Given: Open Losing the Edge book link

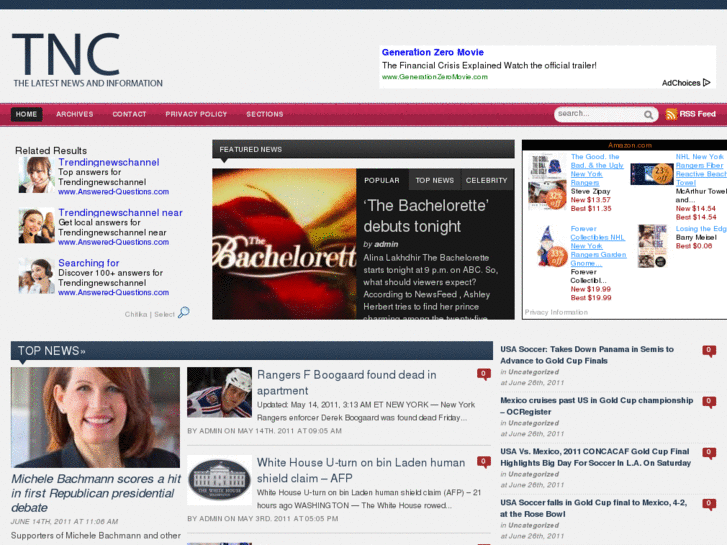Looking at the screenshot, I should [701, 229].
